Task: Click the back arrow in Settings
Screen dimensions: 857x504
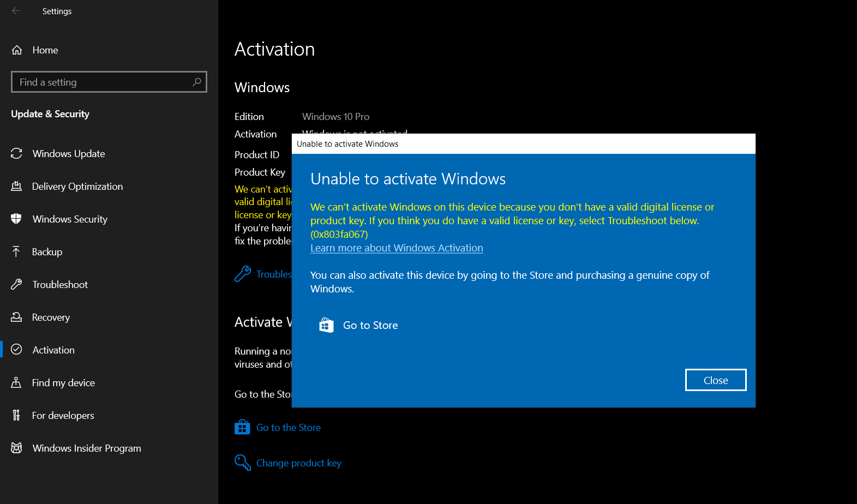Action: (16, 11)
